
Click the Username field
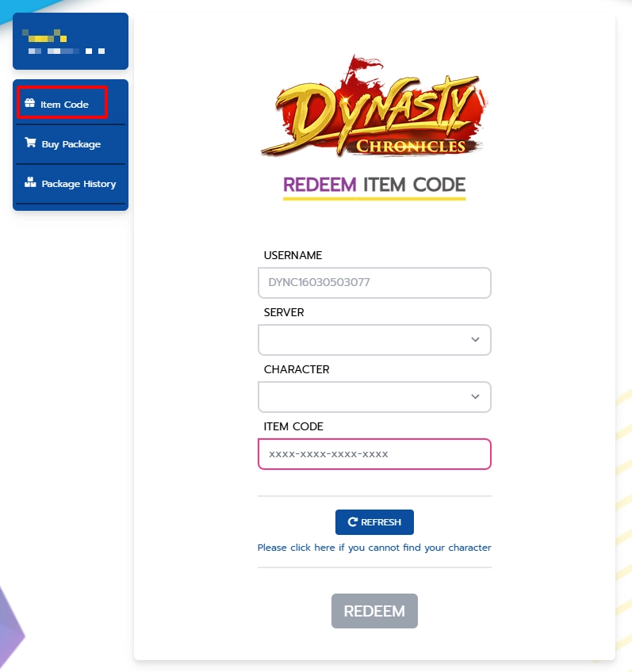pos(374,283)
